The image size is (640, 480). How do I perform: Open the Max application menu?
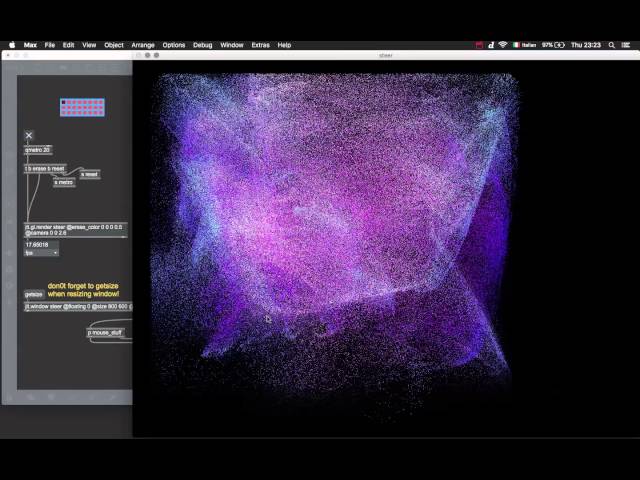coord(30,45)
